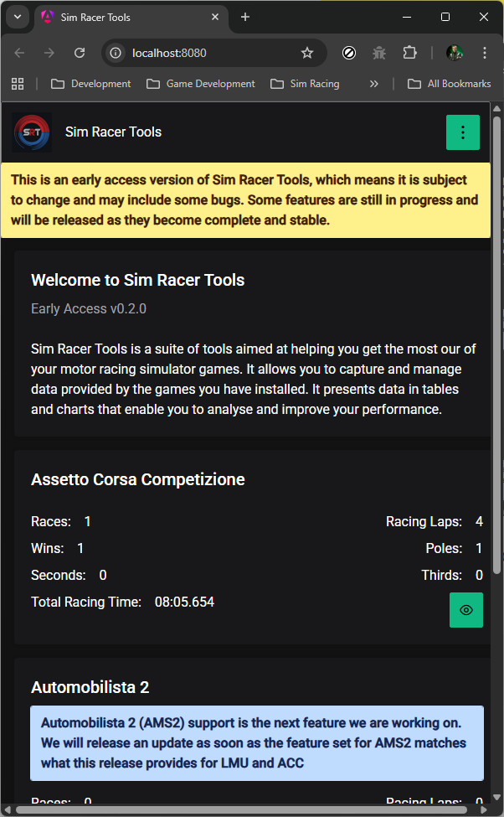This screenshot has height=817, width=504.
Task: Open the Sim Racing bookmarks folder
Action: pyautogui.click(x=305, y=84)
